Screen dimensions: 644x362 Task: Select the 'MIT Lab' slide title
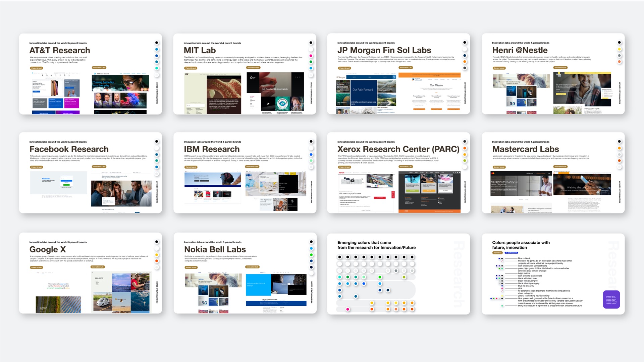click(200, 50)
